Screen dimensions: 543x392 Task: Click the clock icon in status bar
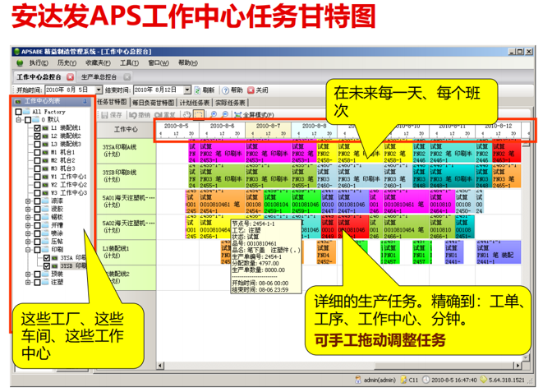tap(426, 380)
